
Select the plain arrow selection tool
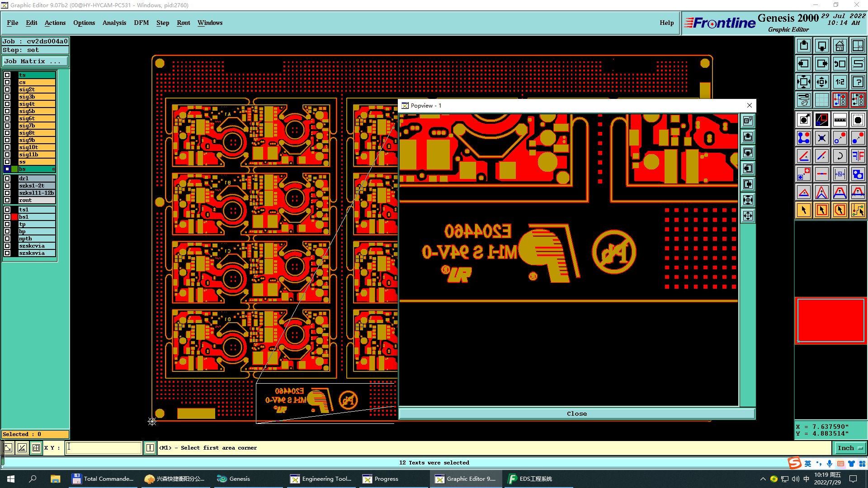coord(803,210)
